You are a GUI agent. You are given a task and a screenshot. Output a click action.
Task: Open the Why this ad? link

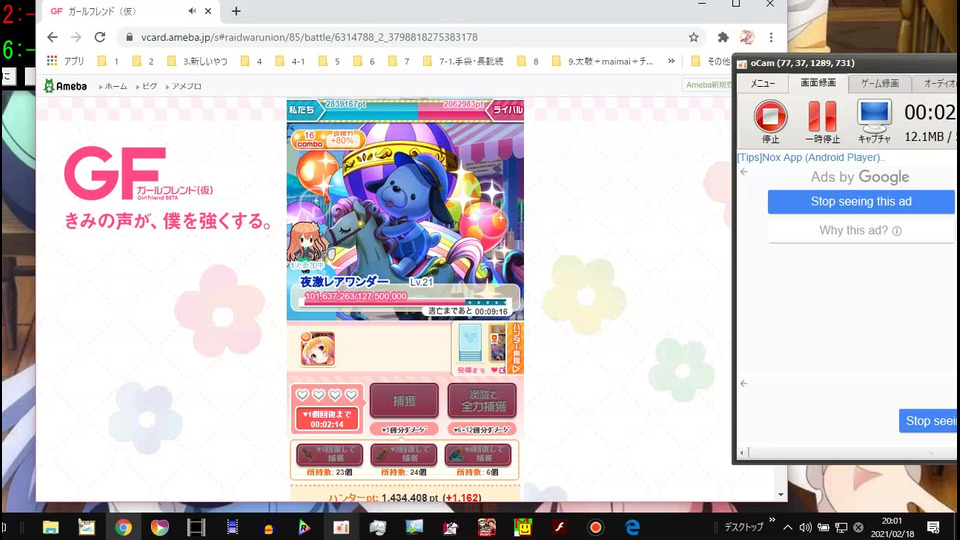(860, 231)
